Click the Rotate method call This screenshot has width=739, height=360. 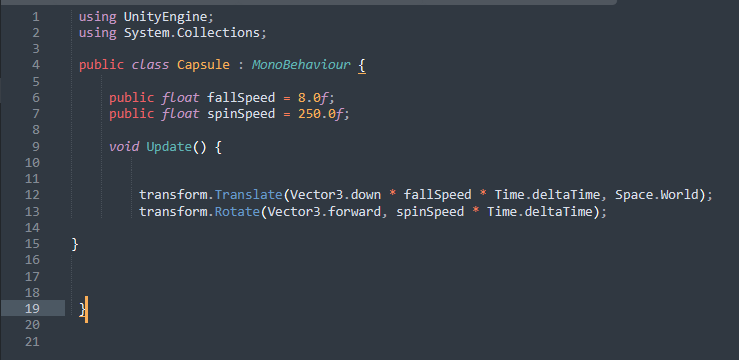[x=237, y=212]
